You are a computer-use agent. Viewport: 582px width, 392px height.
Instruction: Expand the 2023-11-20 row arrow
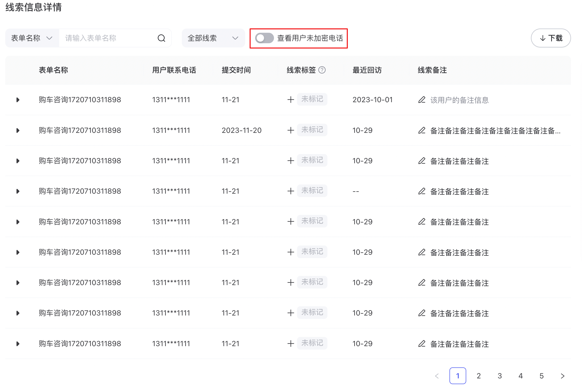pos(18,130)
